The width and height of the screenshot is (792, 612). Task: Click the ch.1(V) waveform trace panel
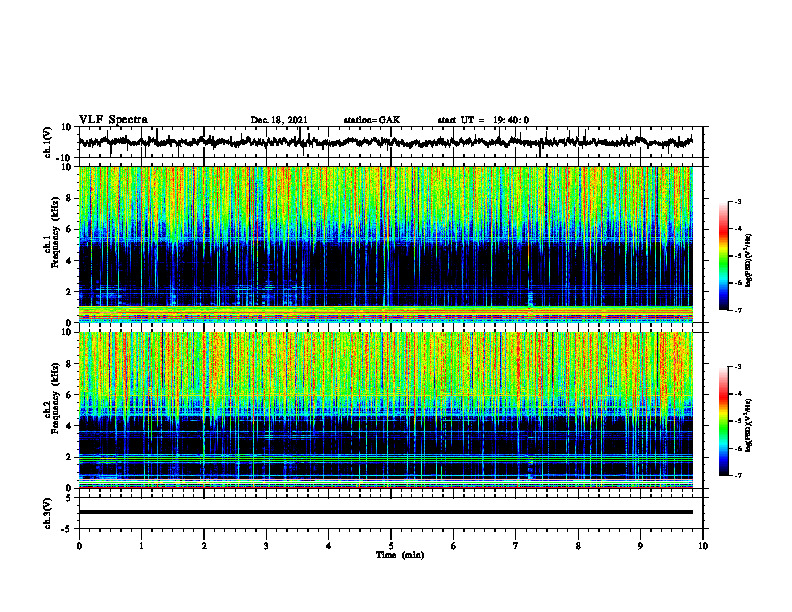391,142
